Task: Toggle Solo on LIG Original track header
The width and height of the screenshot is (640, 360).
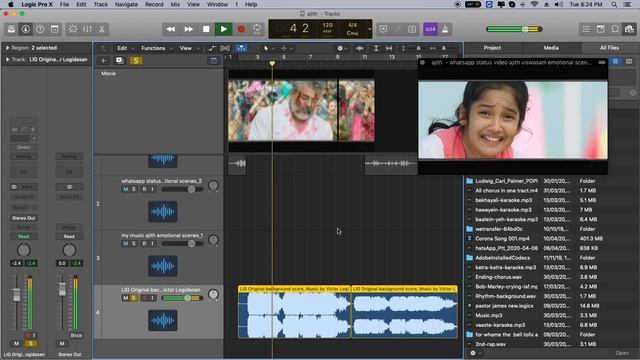Action: [x=133, y=298]
